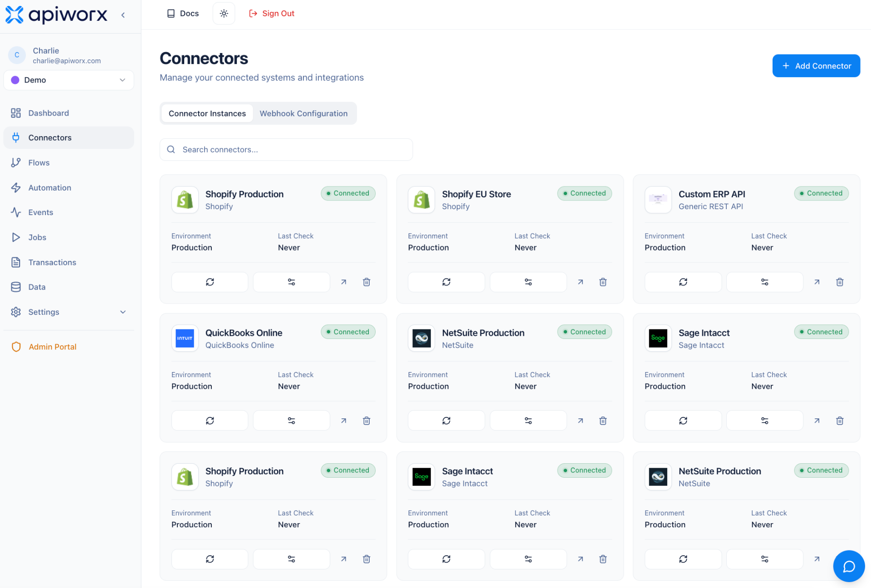Viewport: 871px width, 588px height.
Task: Open settings for QuickBooks Online connector
Action: (x=291, y=421)
